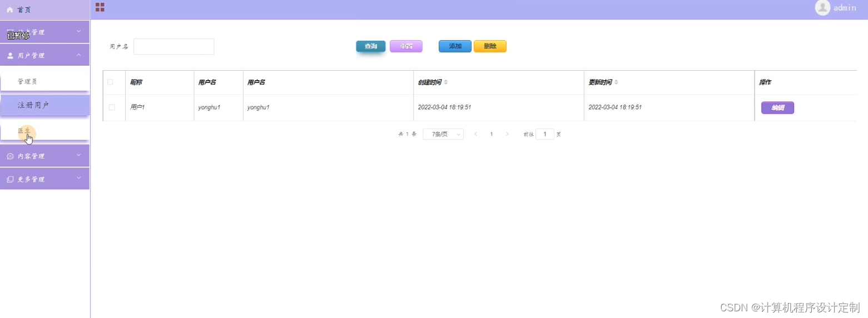
Task: Click 创建时间 value 2022-03-04 18:19:51
Action: 445,107
